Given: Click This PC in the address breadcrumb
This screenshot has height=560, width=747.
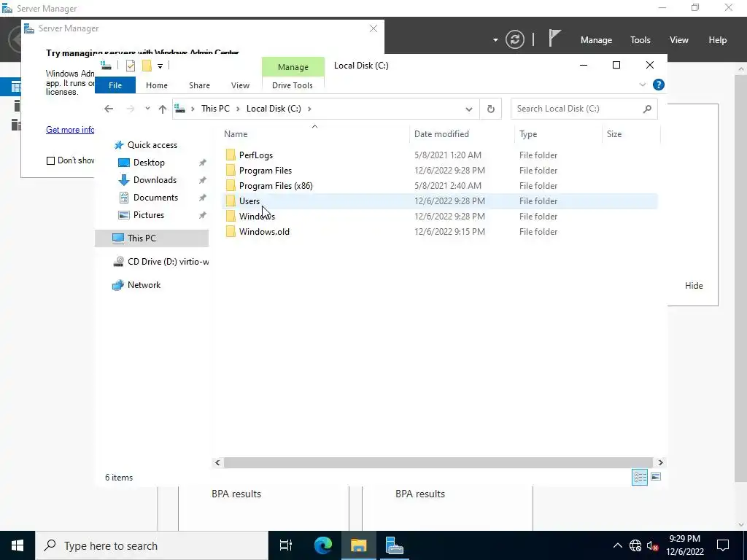Looking at the screenshot, I should (x=215, y=109).
